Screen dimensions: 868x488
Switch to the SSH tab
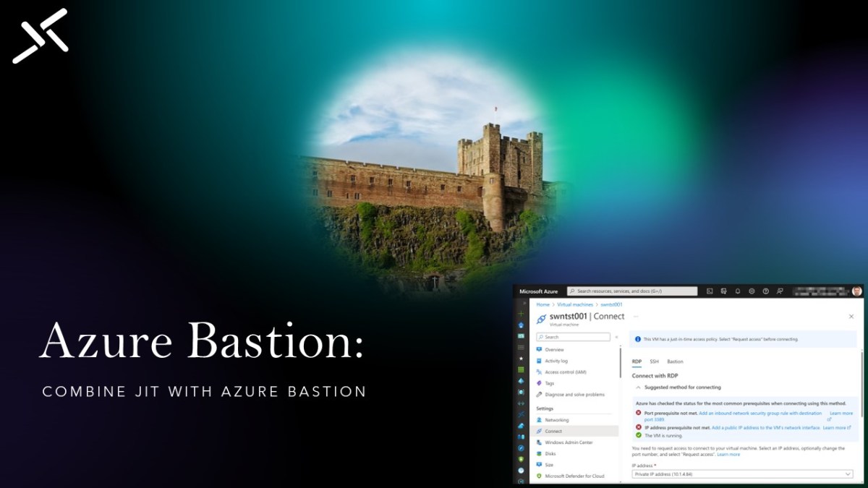pos(654,361)
